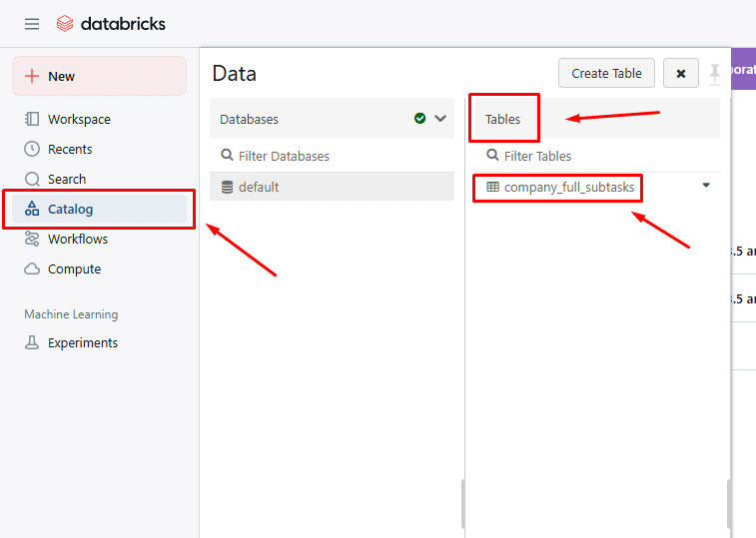
Task: Click the pin icon beside close button
Action: coord(715,74)
